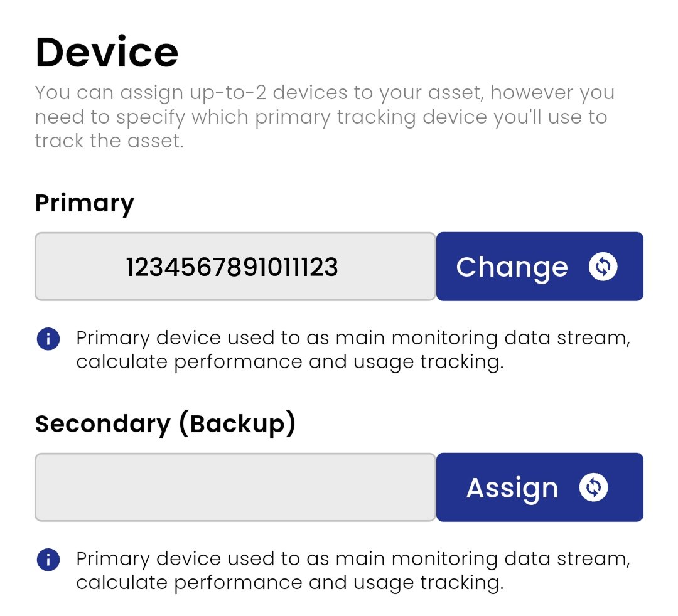Click the Change button for the Primary device
Viewport: 678px width, 616px height.
539,266
